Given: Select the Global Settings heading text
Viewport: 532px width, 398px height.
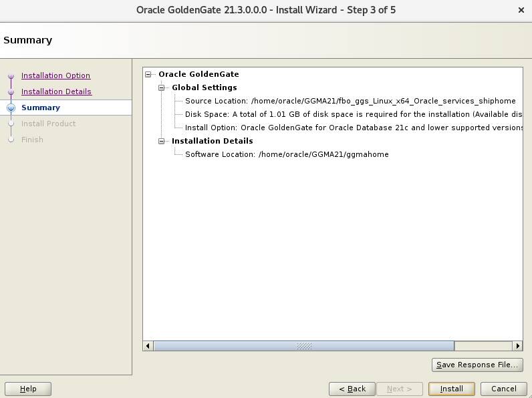Looking at the screenshot, I should pyautogui.click(x=205, y=87).
